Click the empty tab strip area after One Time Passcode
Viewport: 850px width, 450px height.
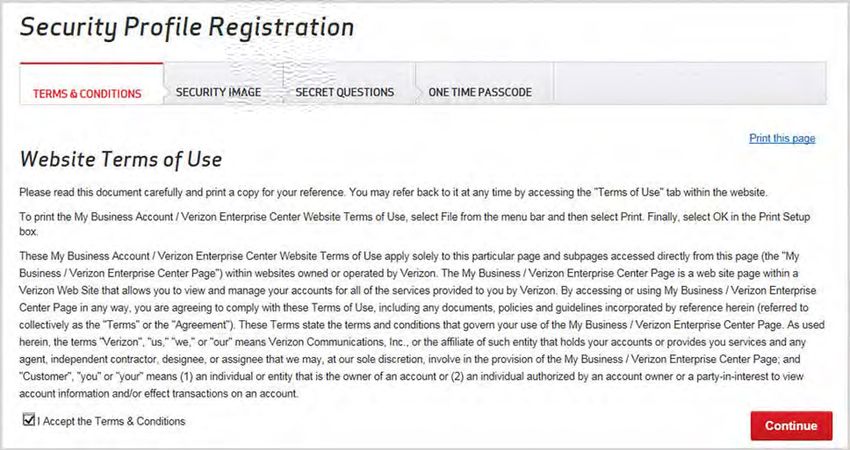690,83
